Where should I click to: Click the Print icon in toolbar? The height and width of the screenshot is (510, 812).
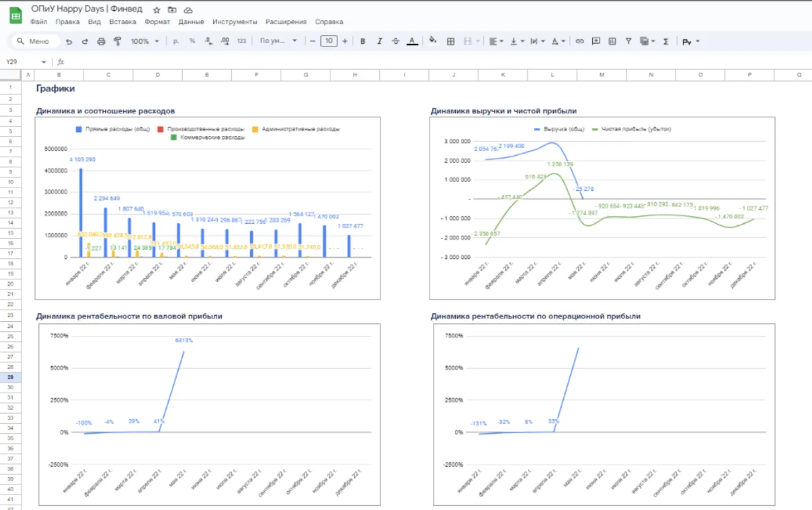click(x=101, y=42)
